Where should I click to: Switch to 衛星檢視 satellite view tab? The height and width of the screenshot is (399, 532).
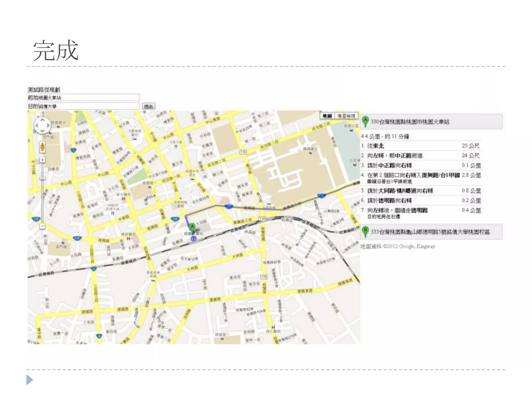[346, 116]
